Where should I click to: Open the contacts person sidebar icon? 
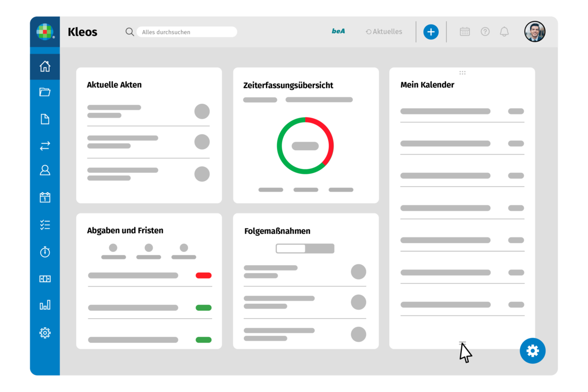(x=45, y=171)
